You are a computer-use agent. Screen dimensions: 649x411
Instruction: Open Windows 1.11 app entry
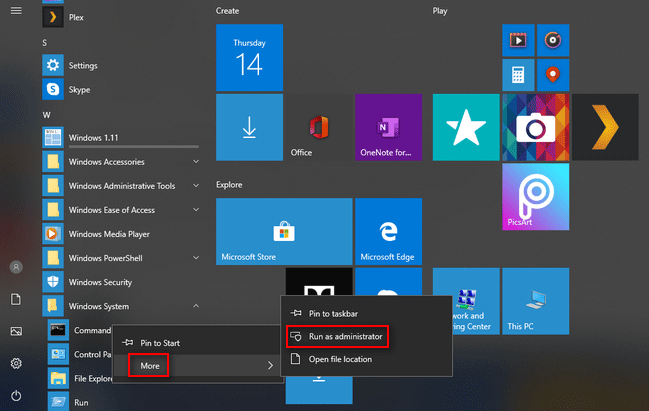[120, 137]
